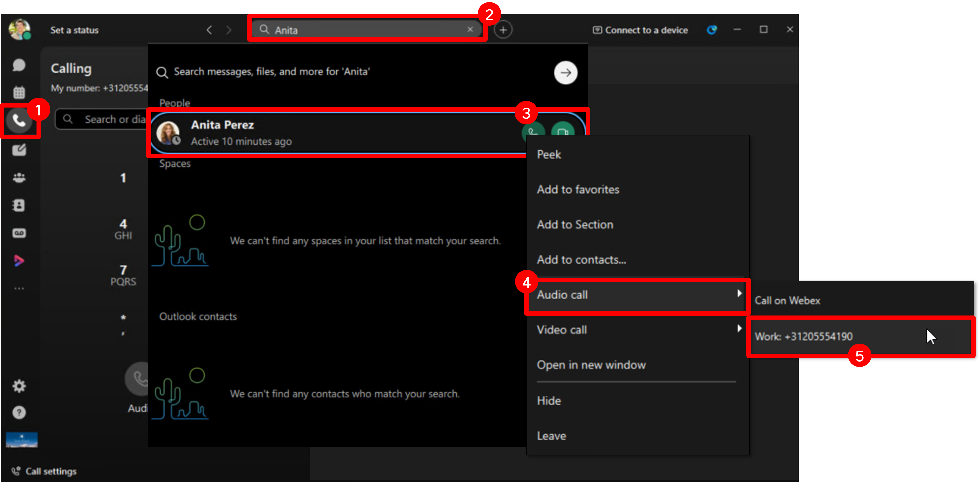Choose 'Add to favorites' in context menu
The width and height of the screenshot is (980, 482).
577,189
